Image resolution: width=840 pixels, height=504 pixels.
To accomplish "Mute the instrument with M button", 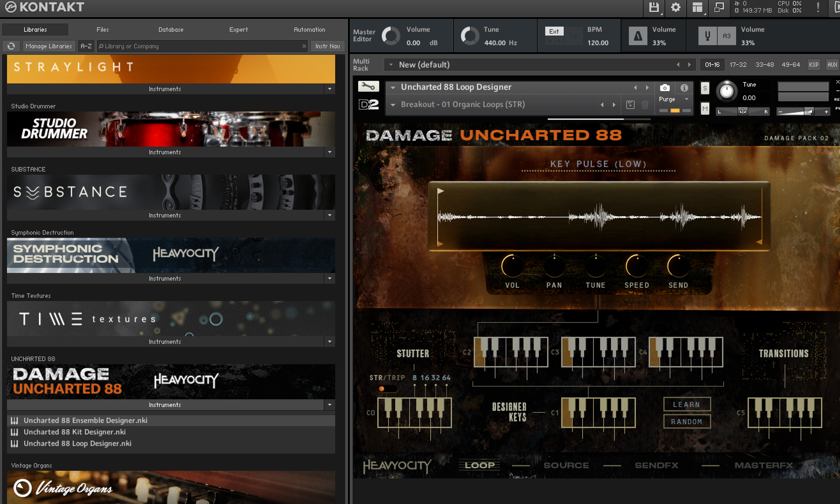I will (x=705, y=109).
